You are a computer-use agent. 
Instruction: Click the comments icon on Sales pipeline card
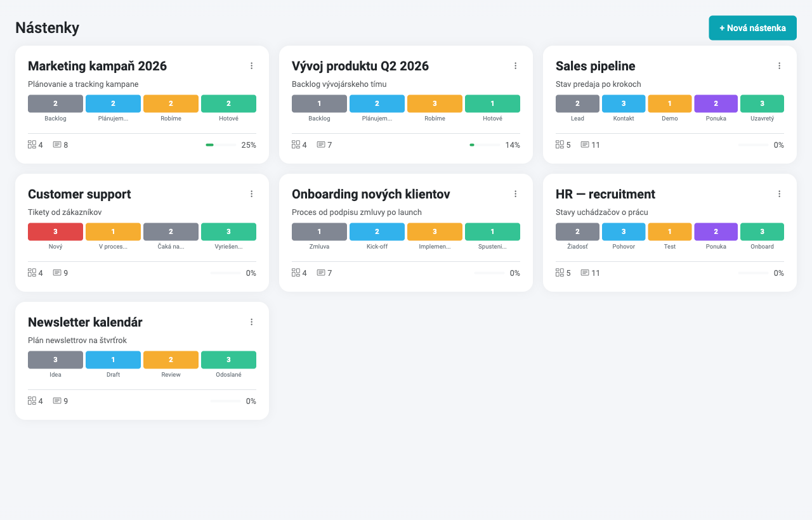[x=585, y=145]
